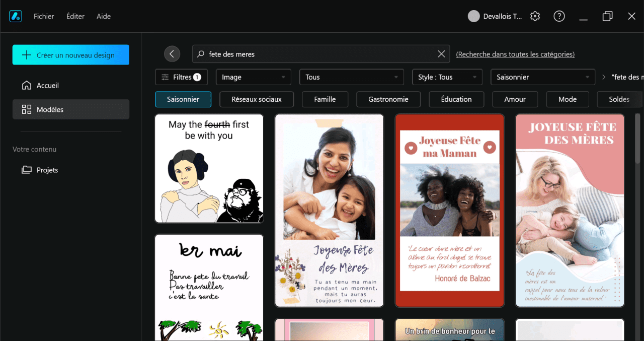Open help via the question mark icon
Image resolution: width=644 pixels, height=341 pixels.
pyautogui.click(x=559, y=16)
